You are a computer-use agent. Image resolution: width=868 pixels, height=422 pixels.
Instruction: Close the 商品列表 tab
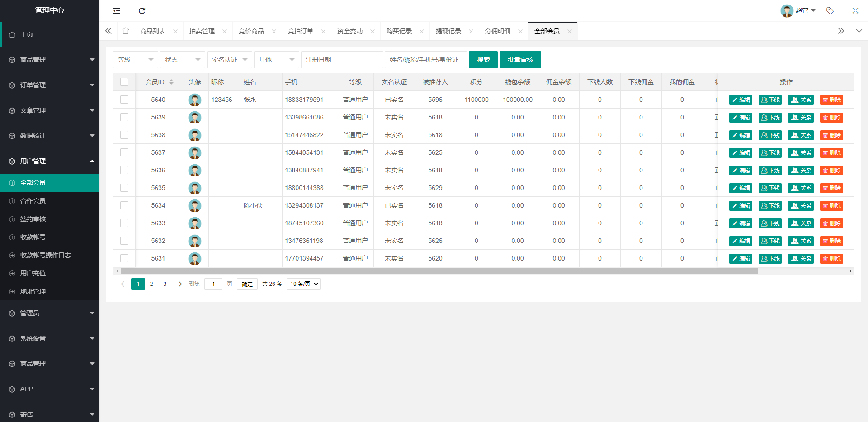coord(175,32)
